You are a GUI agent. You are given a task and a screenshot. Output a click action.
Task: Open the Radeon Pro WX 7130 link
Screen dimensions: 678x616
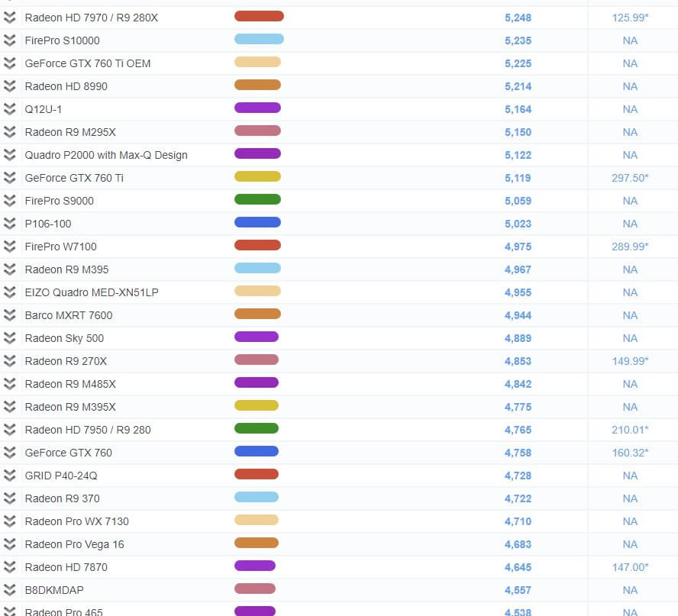(76, 522)
